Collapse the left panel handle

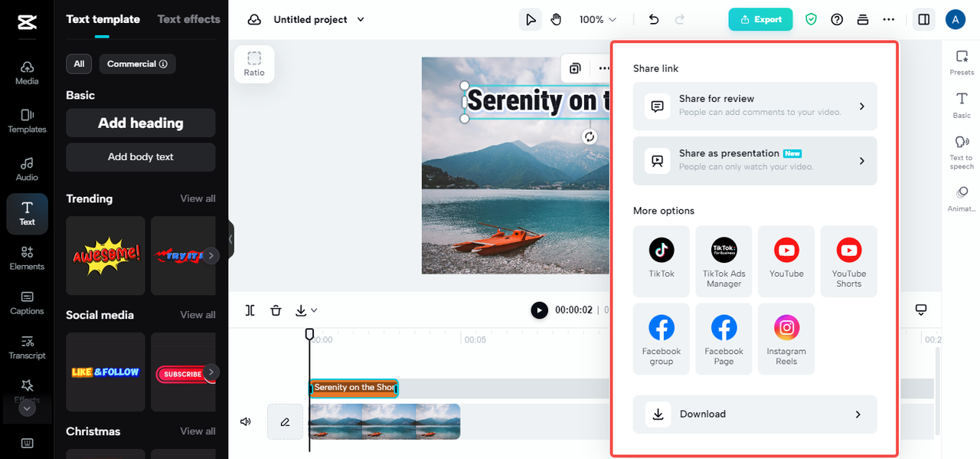pos(230,240)
